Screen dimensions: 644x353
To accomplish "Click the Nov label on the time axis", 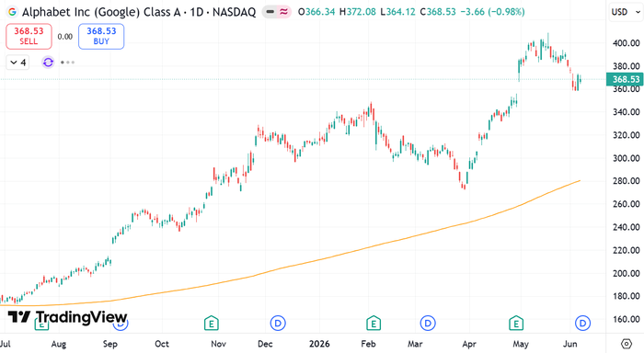I will pos(218,344).
